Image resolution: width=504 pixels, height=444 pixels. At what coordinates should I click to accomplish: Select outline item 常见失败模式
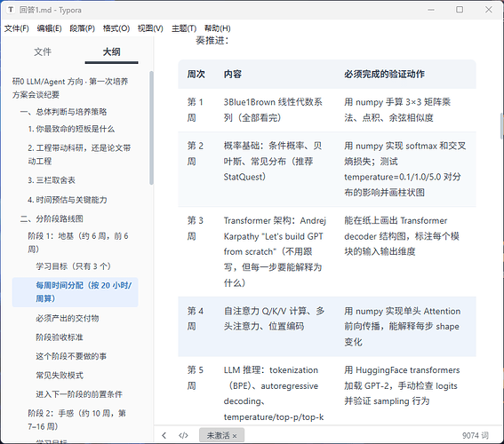click(x=60, y=375)
